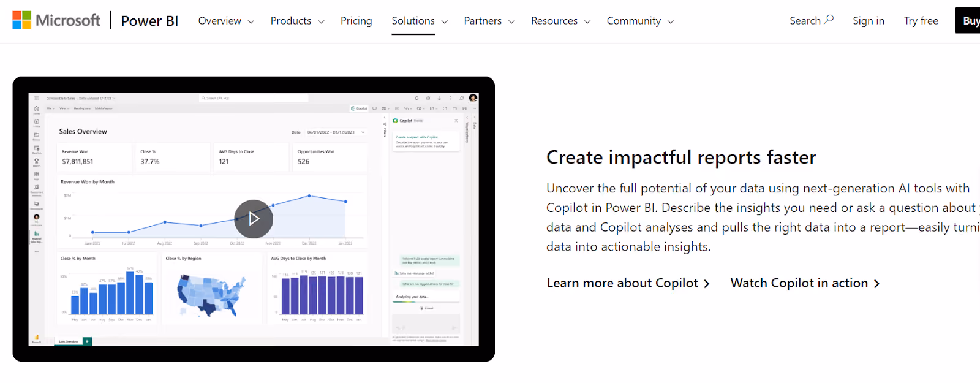Viewport: 980px width, 383px height.
Task: Expand the Community menu
Action: [640, 21]
